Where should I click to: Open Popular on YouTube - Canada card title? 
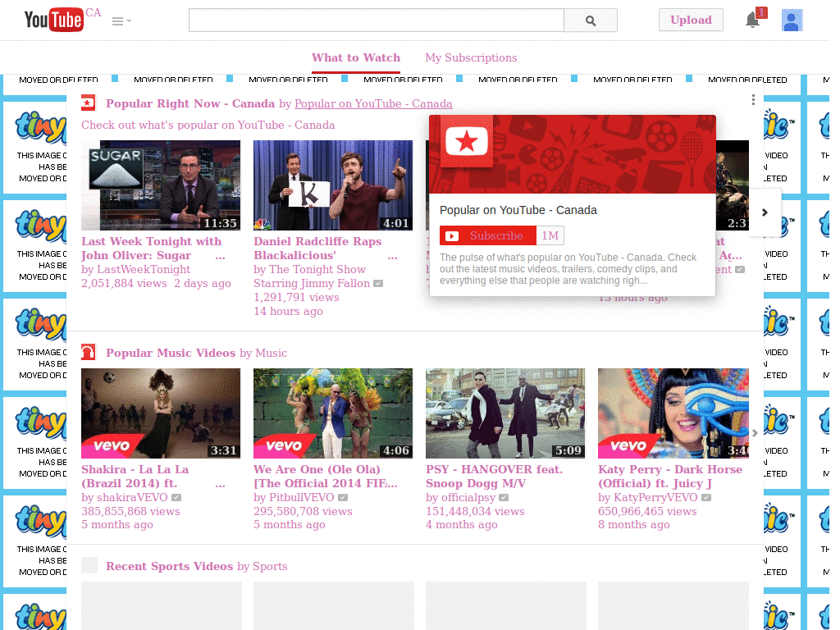coord(518,210)
